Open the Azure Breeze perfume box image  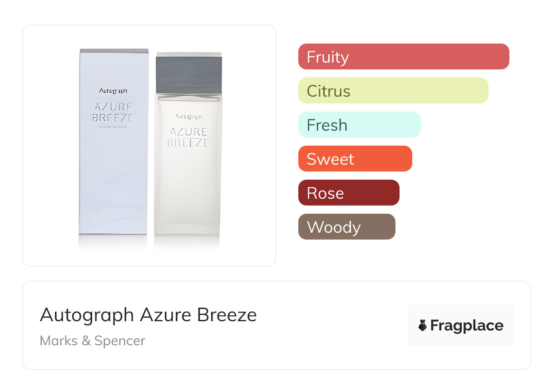[x=114, y=172]
